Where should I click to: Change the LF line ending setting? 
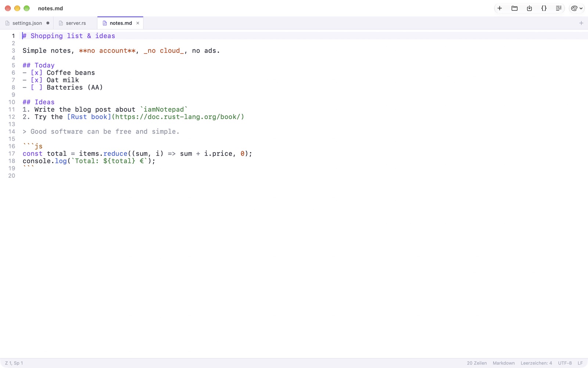[x=580, y=363]
